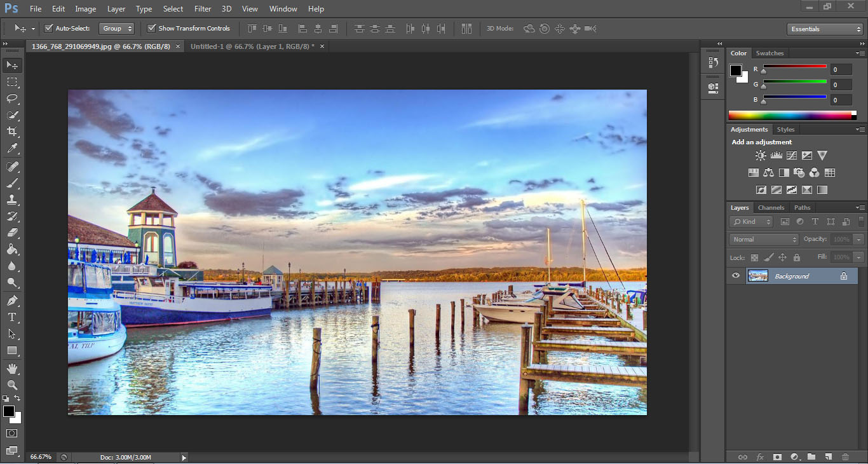This screenshot has height=464, width=868.
Task: Switch to the Untitled-1 document tab
Action: [x=252, y=46]
